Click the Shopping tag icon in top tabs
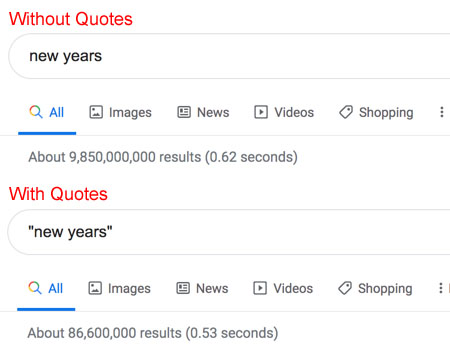450x361 pixels. coord(346,112)
